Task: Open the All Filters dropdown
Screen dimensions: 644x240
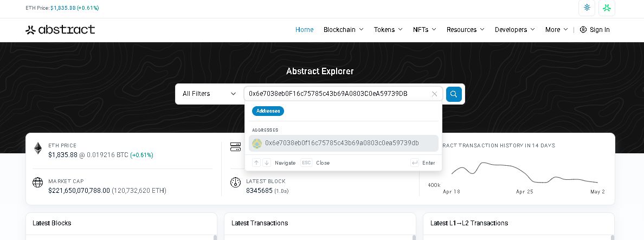Action: [x=209, y=94]
